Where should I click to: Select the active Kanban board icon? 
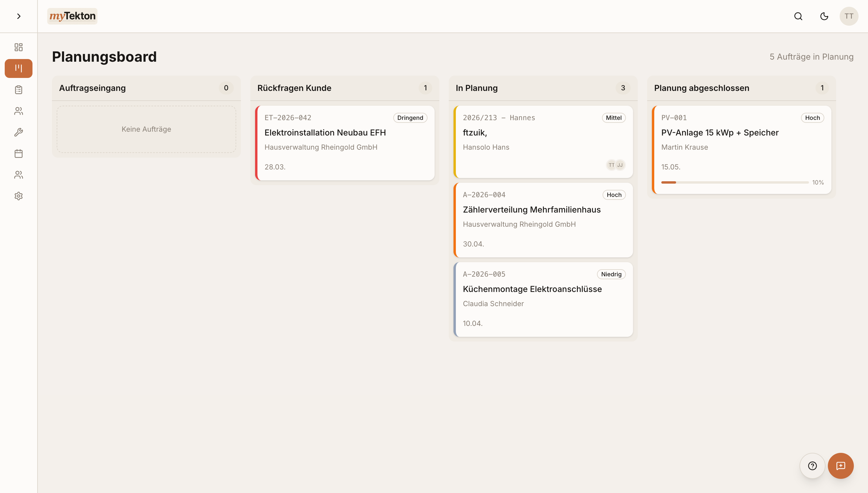click(18, 68)
